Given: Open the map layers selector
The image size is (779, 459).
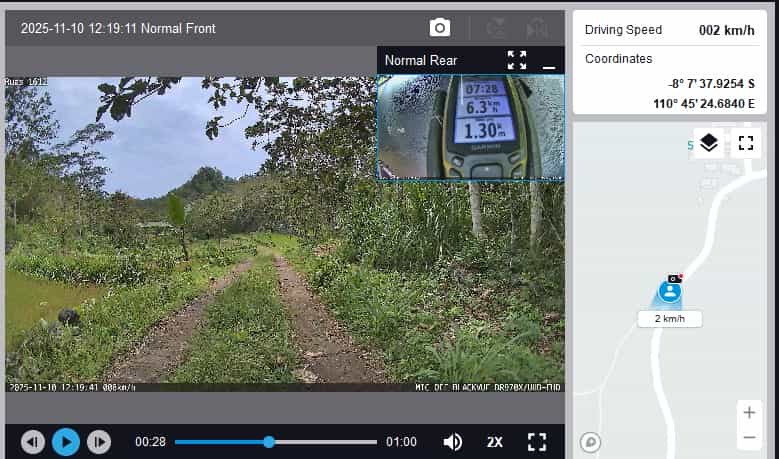Looking at the screenshot, I should click(x=709, y=143).
